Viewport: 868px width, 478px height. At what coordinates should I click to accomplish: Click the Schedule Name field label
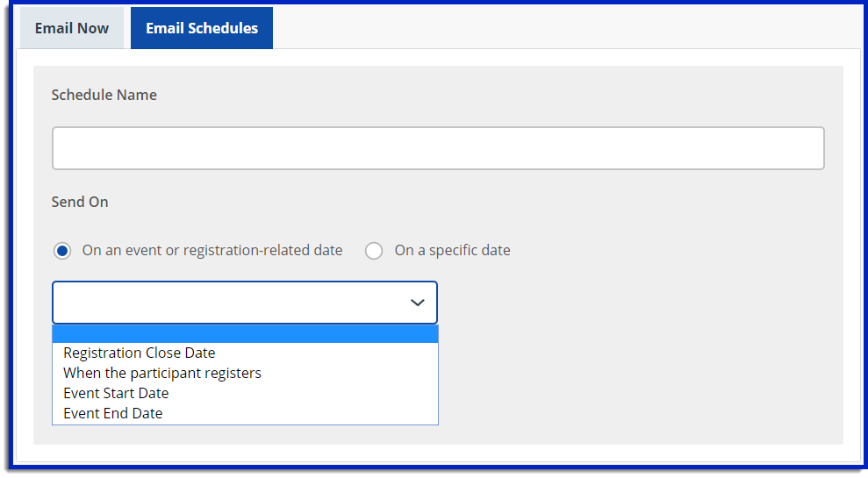(x=104, y=95)
